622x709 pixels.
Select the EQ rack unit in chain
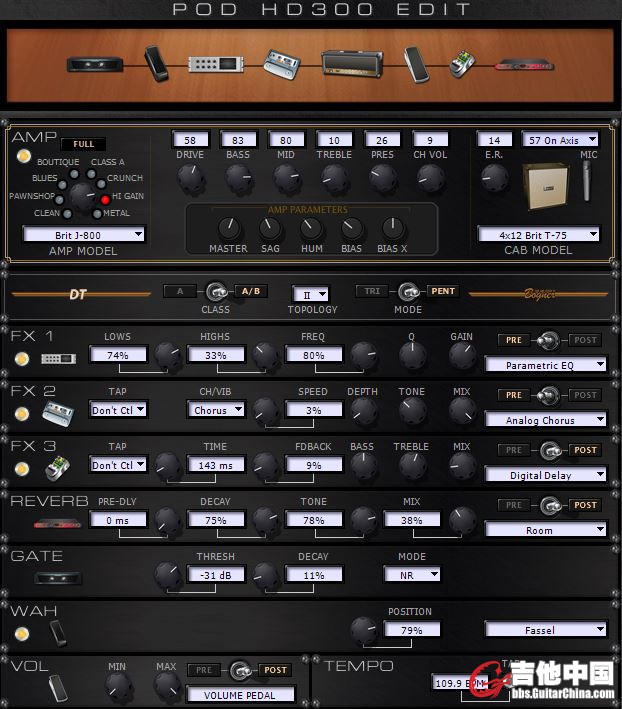click(x=216, y=64)
